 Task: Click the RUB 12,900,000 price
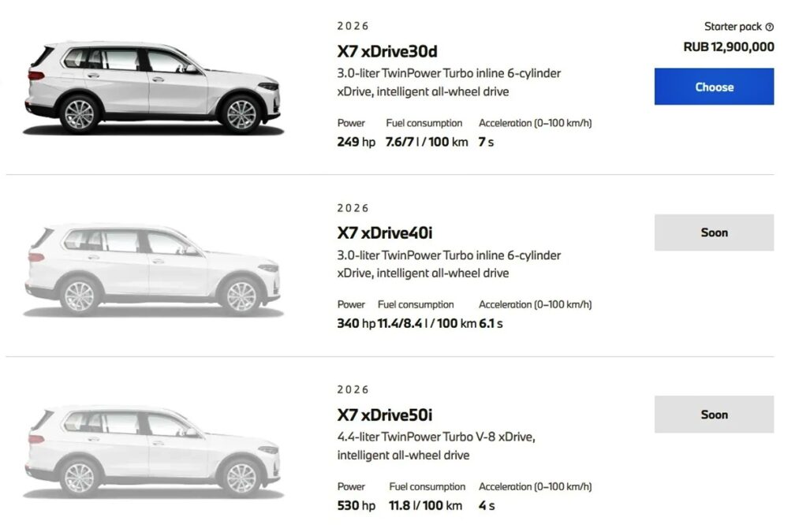[x=729, y=47]
